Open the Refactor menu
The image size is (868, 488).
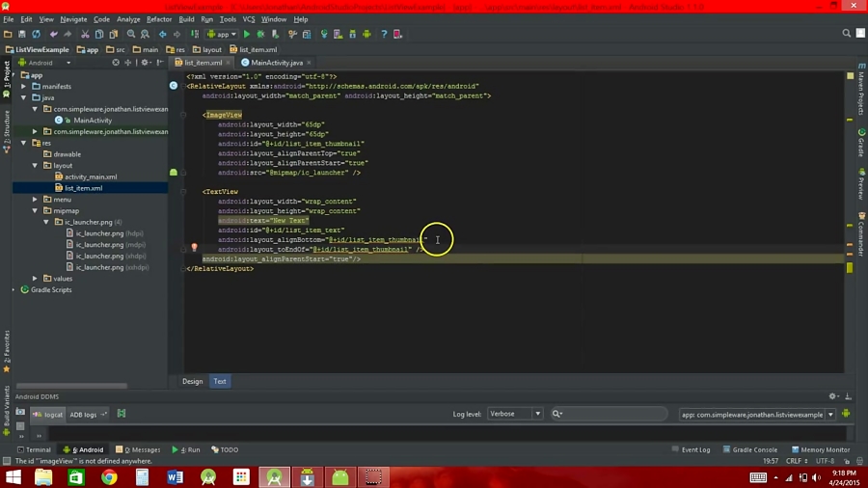[159, 19]
